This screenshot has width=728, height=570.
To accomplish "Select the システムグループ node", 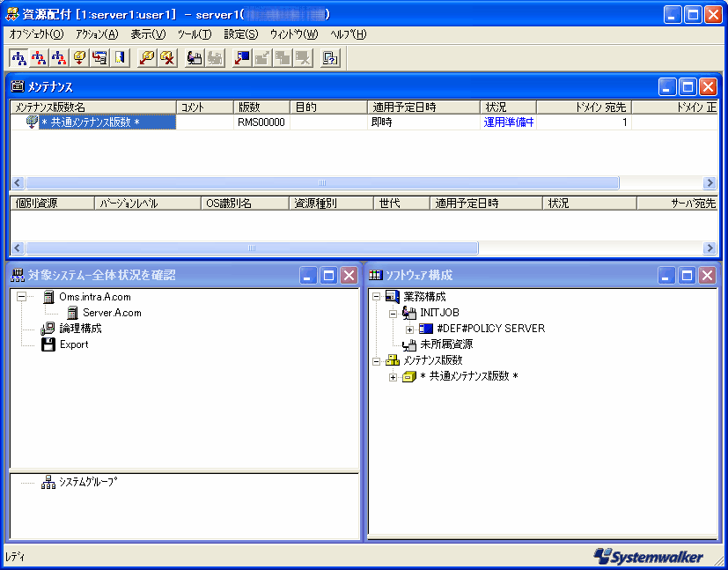I will pos(86,482).
